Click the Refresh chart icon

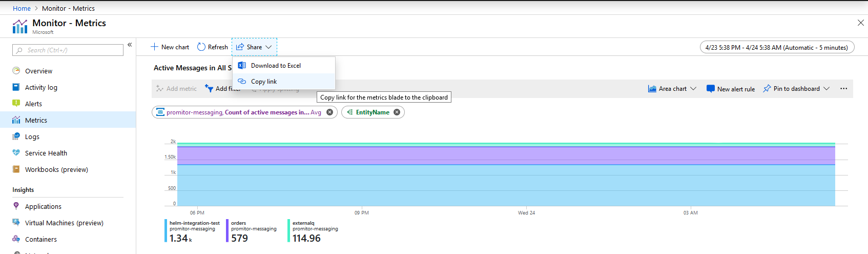(201, 47)
